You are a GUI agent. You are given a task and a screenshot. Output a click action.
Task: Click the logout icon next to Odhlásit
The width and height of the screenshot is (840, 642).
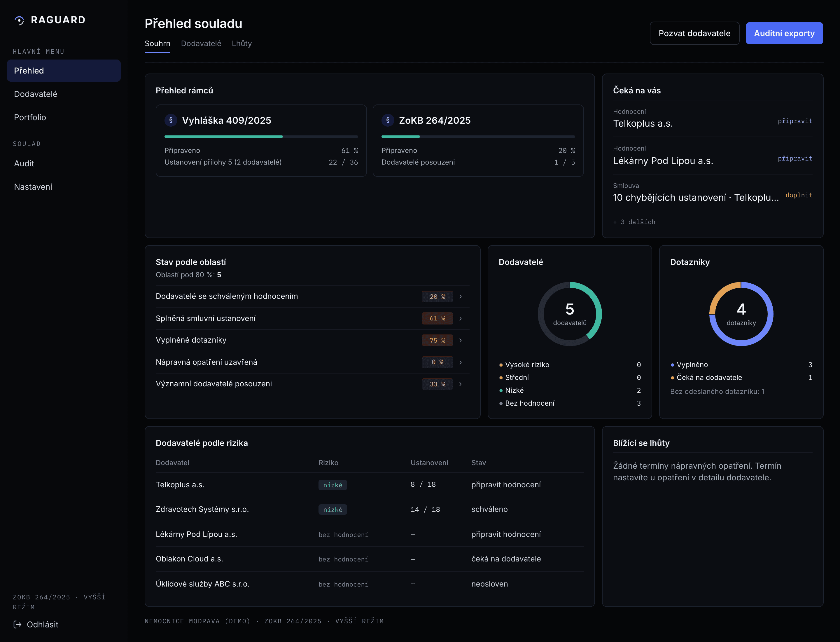point(17,624)
